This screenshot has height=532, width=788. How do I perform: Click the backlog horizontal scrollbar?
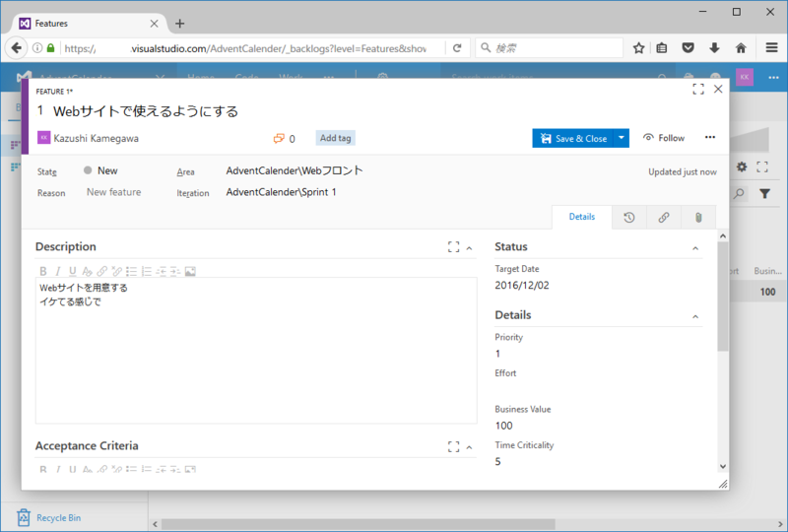pyautogui.click(x=358, y=524)
